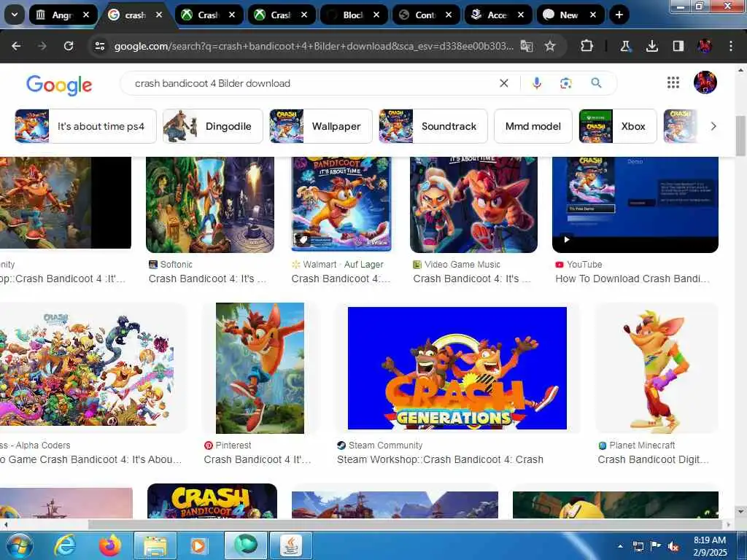Click the scrollbar down arrow
The width and height of the screenshot is (747, 560).
tap(741, 511)
